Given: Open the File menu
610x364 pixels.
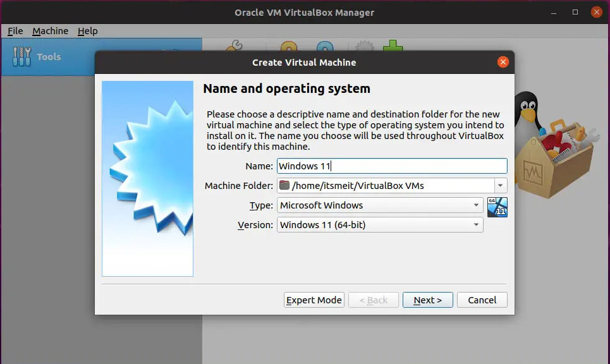Looking at the screenshot, I should 15,30.
